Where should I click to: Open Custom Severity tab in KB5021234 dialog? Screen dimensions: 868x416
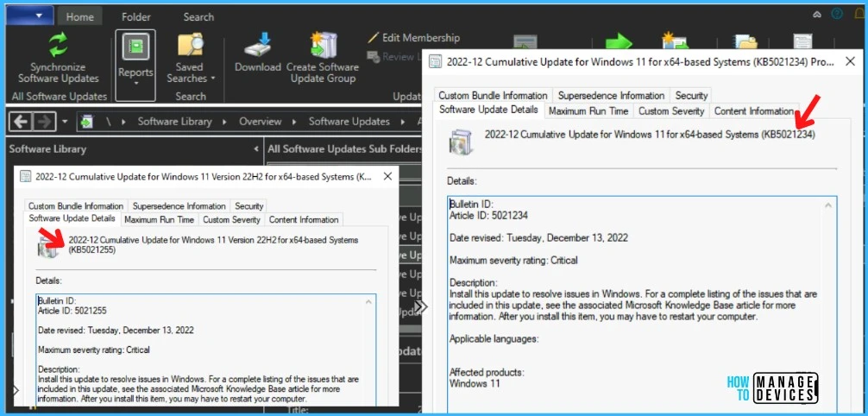tap(671, 110)
